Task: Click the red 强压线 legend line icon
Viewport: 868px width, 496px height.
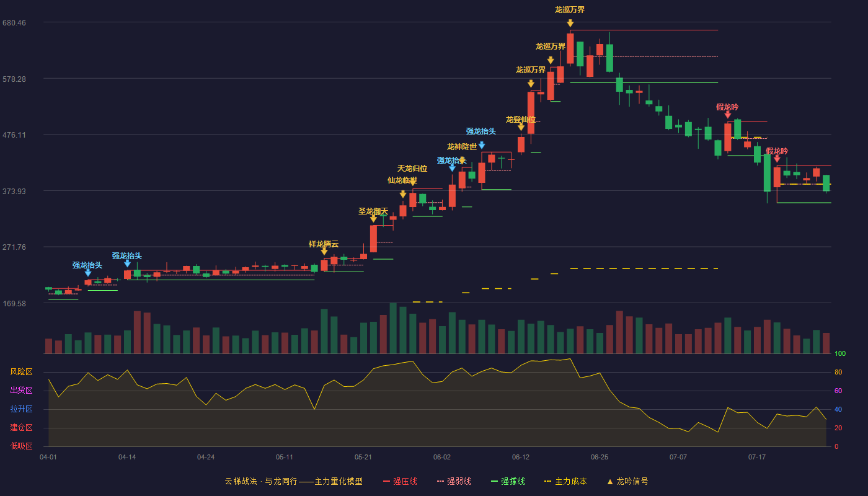Action: (386, 481)
